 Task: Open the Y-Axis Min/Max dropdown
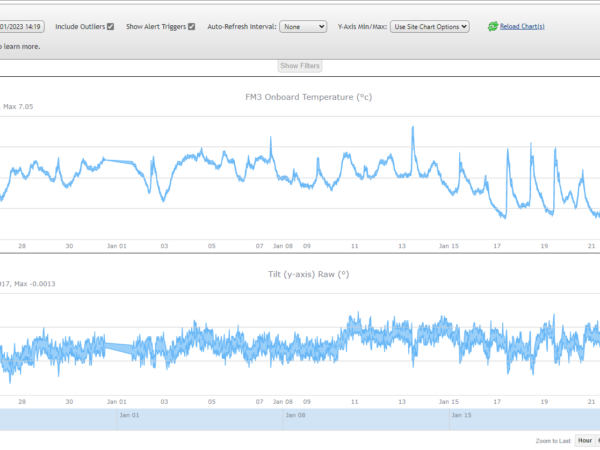pos(430,27)
